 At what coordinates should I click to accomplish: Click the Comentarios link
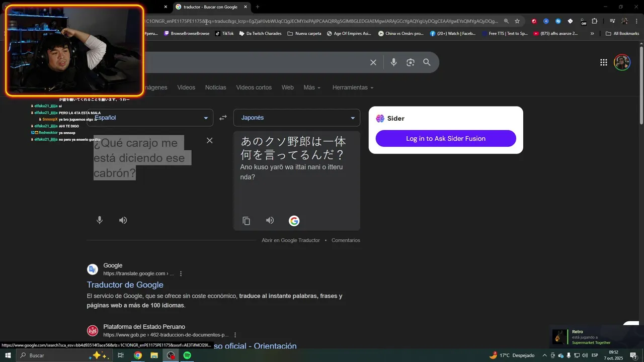(x=346, y=240)
